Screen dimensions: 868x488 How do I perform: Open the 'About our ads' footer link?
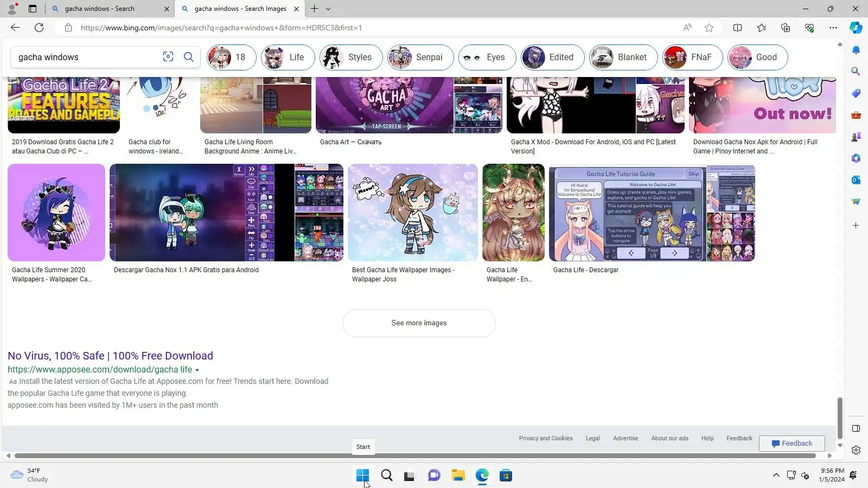(670, 438)
